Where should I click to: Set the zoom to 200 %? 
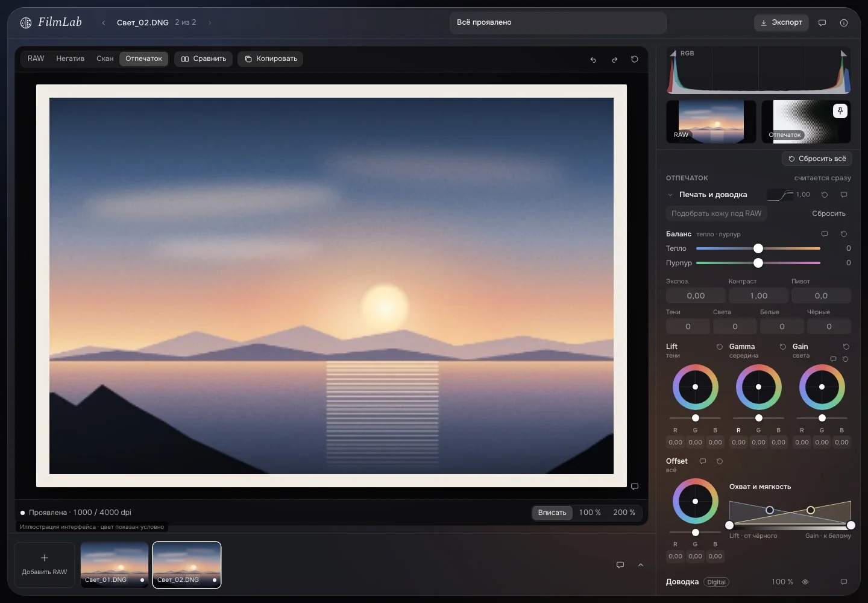point(624,513)
